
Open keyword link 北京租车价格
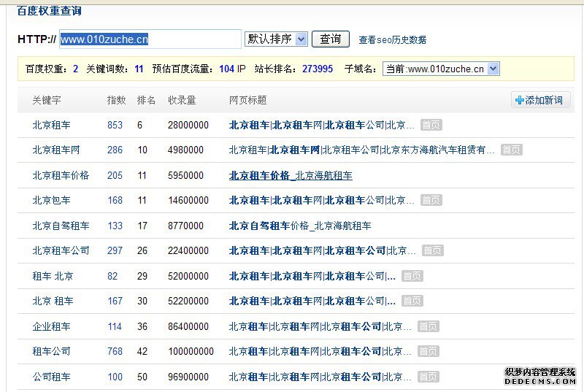point(61,175)
